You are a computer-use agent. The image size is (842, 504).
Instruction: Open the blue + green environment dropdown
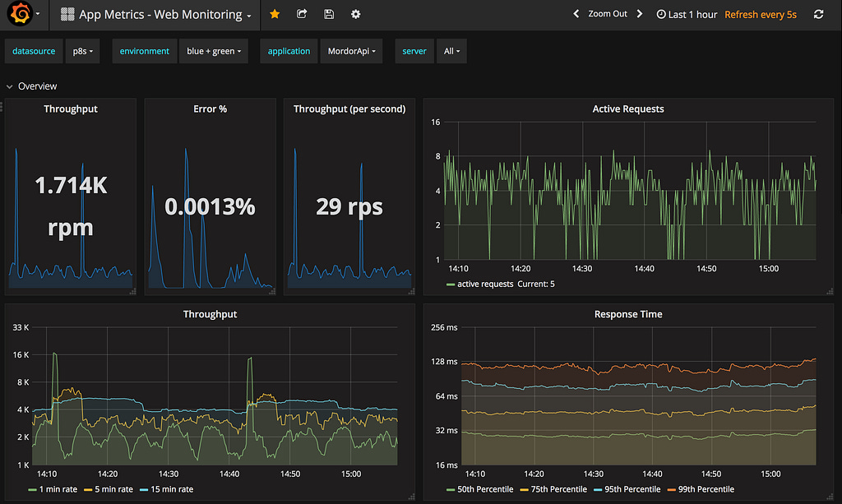tap(213, 51)
